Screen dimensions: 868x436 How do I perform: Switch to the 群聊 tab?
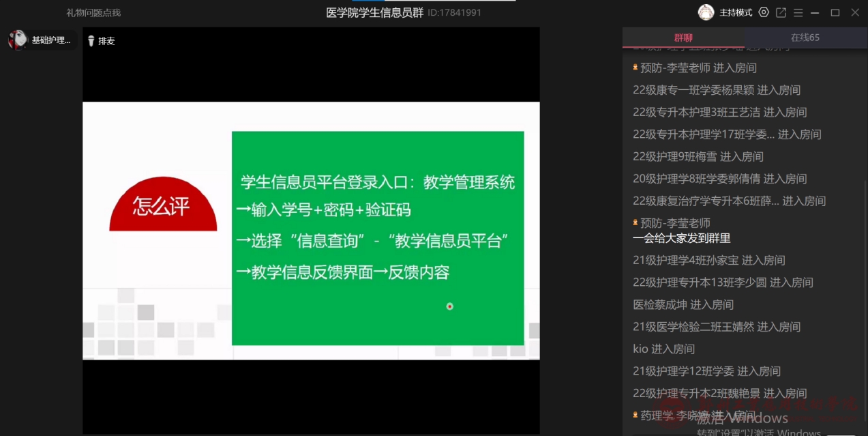pyautogui.click(x=683, y=38)
